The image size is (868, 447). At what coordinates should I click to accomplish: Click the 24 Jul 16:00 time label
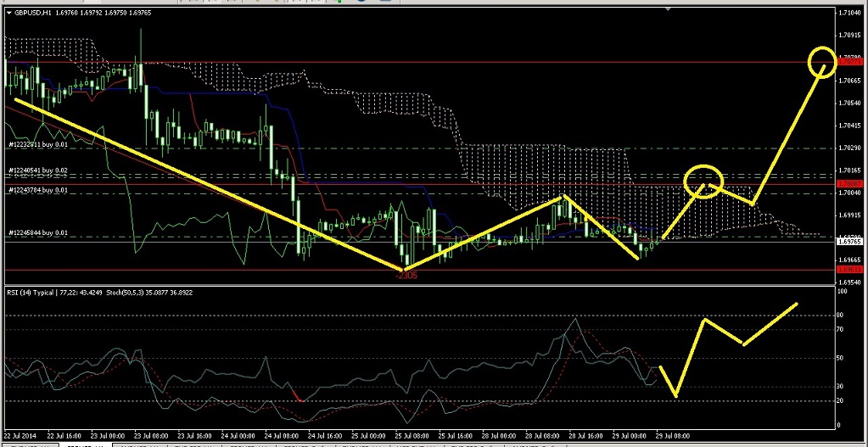click(x=326, y=436)
